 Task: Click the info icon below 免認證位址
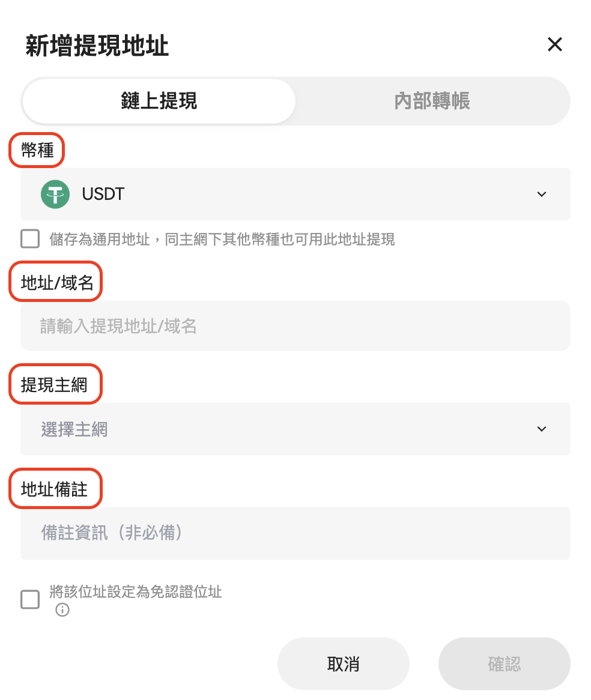62,611
